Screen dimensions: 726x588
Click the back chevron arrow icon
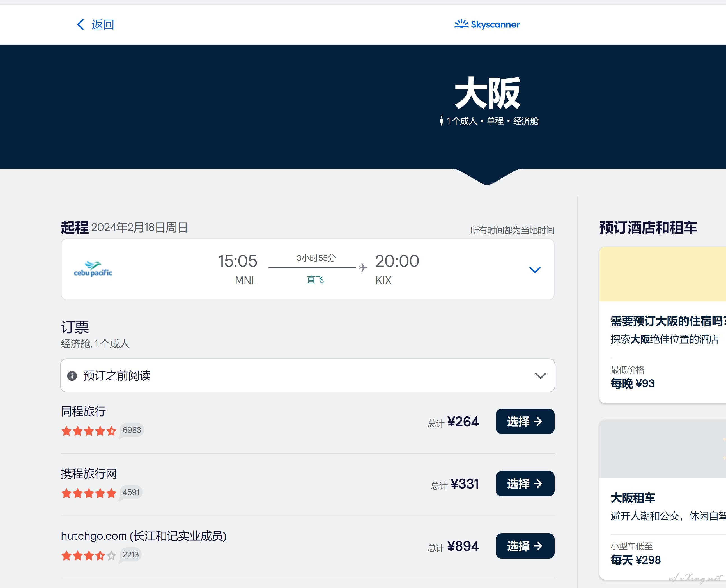[x=81, y=24]
